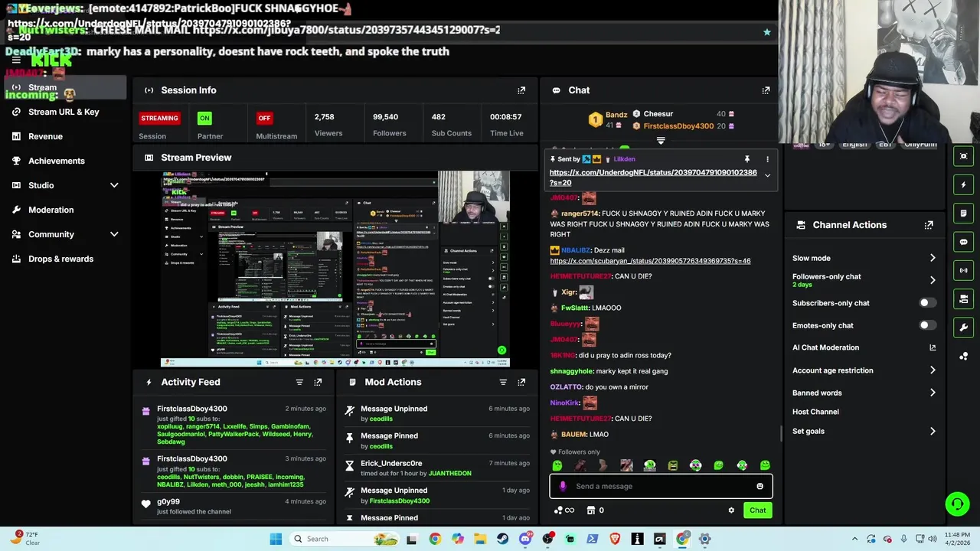
Task: Open Set goals chevron
Action: click(933, 432)
